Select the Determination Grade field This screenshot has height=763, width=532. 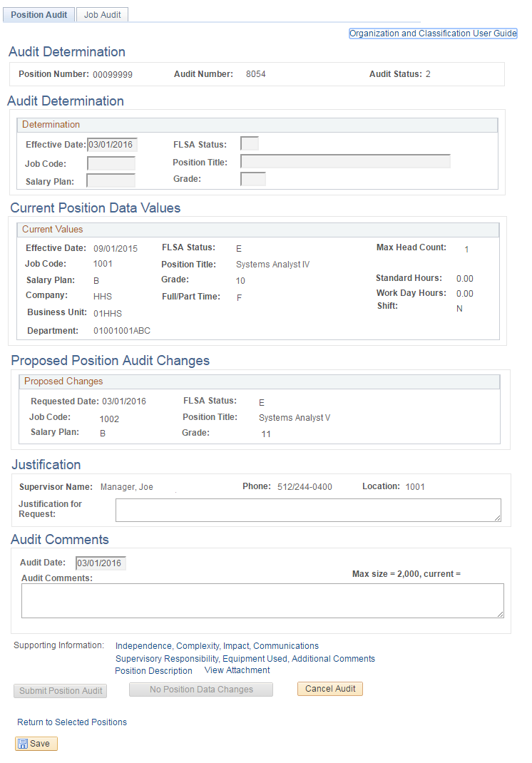pyautogui.click(x=253, y=179)
